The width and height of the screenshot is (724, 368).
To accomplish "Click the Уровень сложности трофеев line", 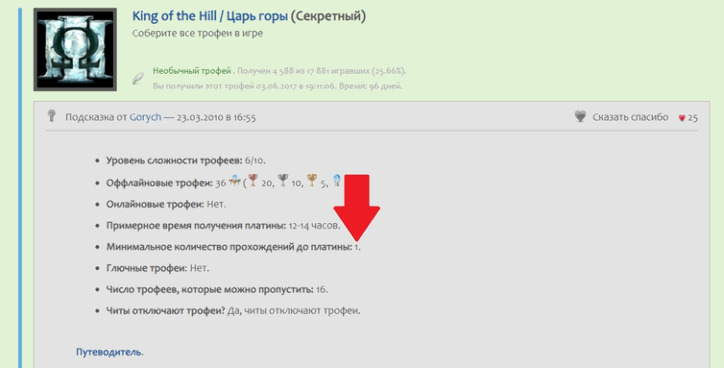I will point(186,161).
